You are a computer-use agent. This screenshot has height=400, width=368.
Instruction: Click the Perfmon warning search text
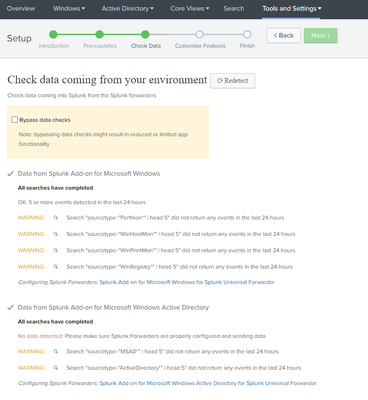click(x=175, y=218)
